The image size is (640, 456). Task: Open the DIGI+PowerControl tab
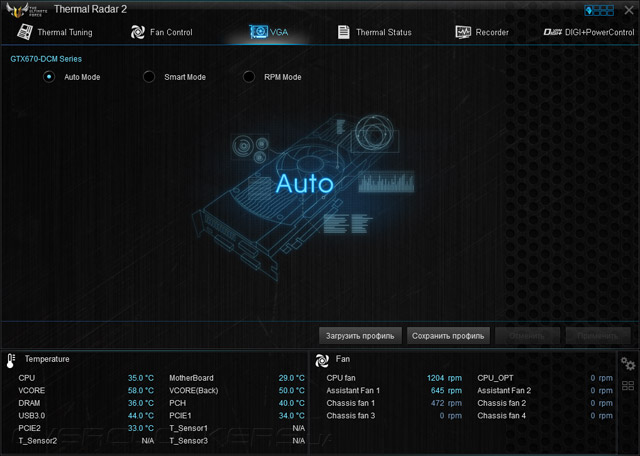click(589, 32)
